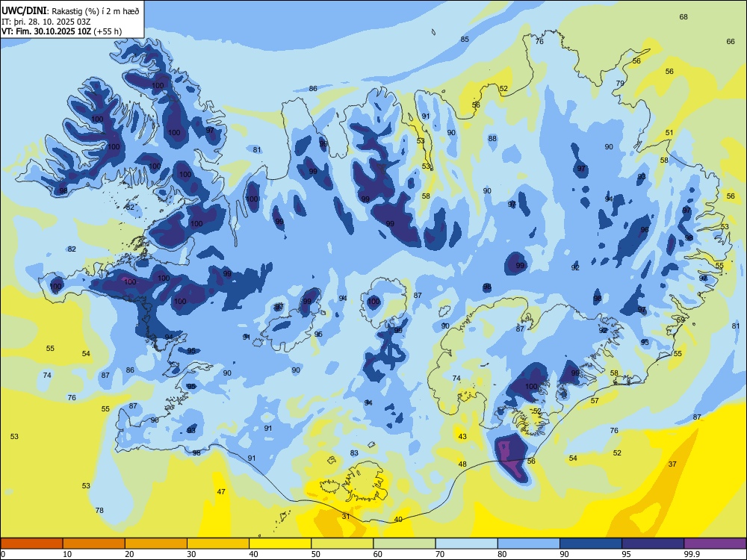747x560 pixels.
Task: Click the map value 48
Action: pyautogui.click(x=462, y=464)
